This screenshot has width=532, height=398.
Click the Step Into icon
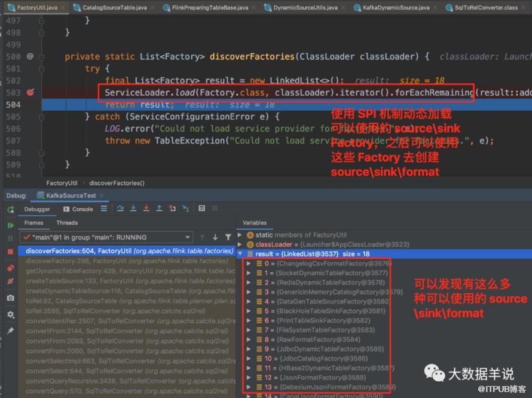(x=133, y=208)
